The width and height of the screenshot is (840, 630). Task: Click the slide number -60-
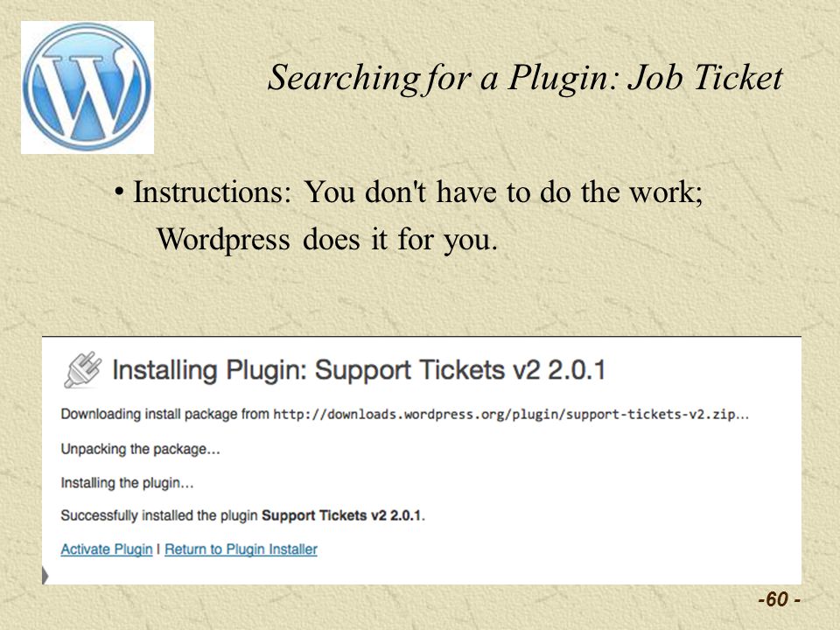click(x=780, y=598)
